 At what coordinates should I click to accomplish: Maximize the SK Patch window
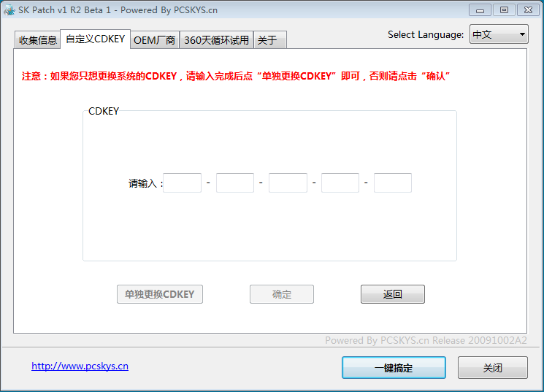(x=503, y=9)
